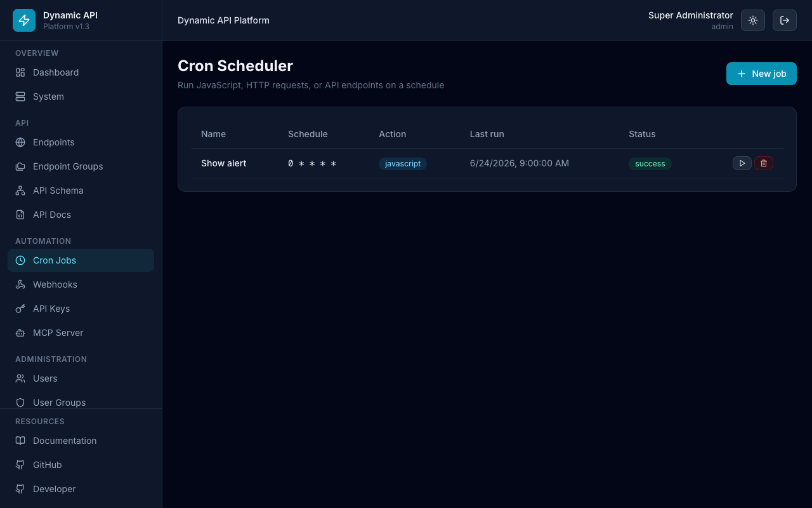Click the User Groups shield icon
The width and height of the screenshot is (812, 508).
click(20, 403)
